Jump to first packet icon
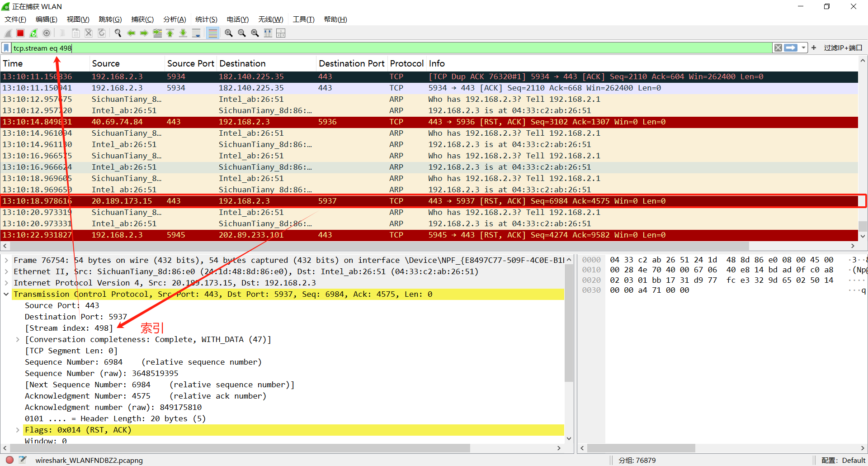 [x=170, y=33]
